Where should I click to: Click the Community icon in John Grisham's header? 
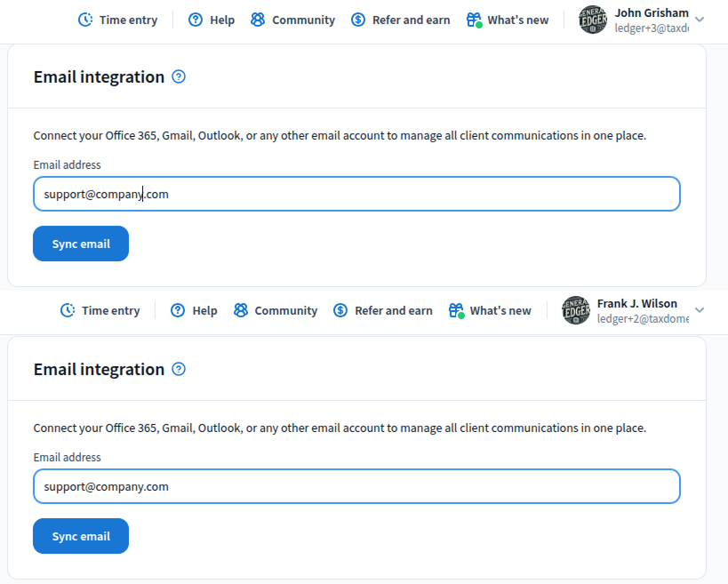[258, 20]
